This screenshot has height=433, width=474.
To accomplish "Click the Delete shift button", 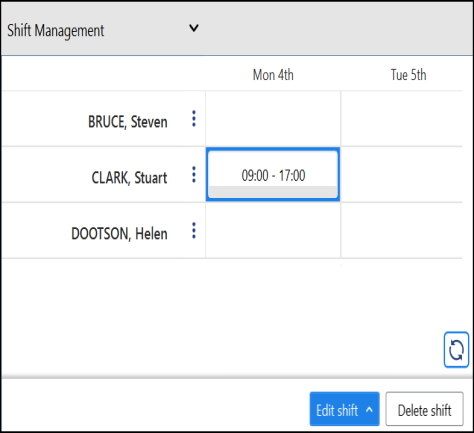I will pyautogui.click(x=424, y=409).
